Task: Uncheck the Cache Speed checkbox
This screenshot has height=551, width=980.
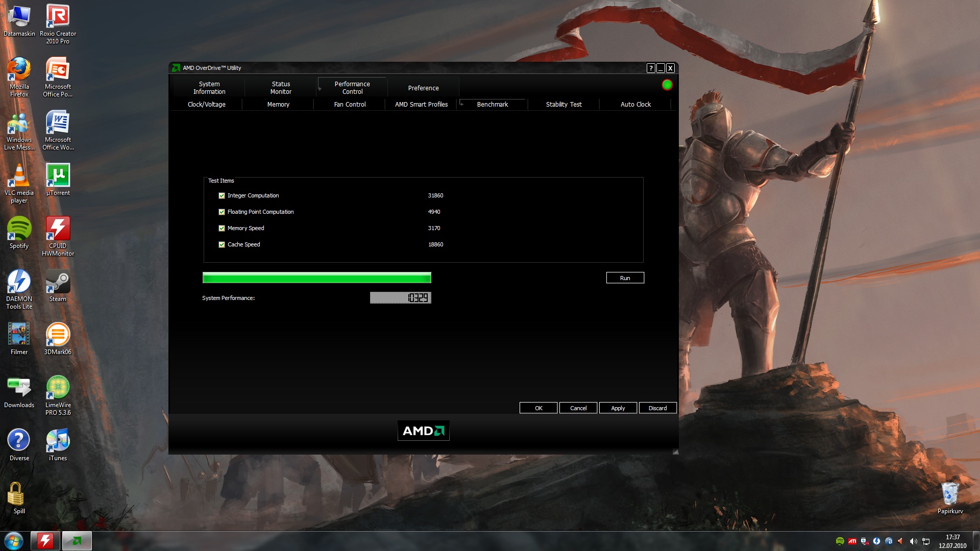Action: [x=222, y=244]
